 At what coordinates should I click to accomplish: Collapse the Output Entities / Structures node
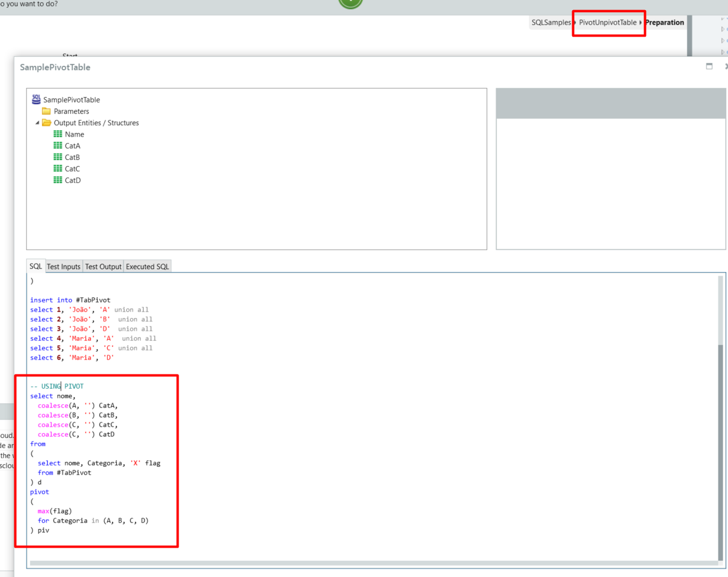point(37,122)
